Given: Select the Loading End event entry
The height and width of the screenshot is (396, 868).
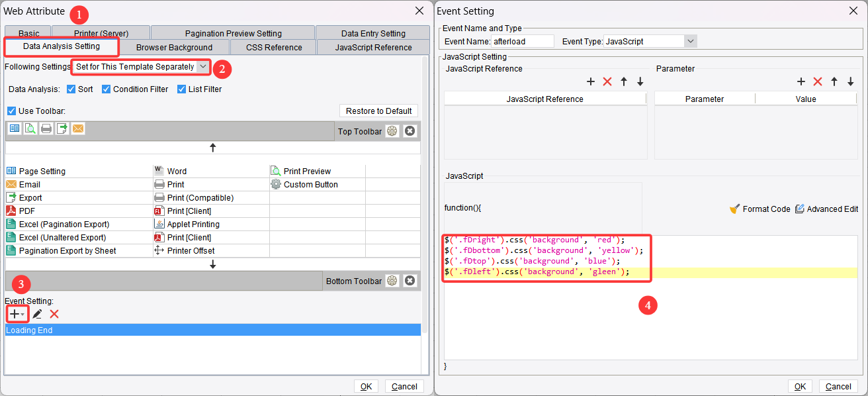Looking at the screenshot, I should (30, 329).
